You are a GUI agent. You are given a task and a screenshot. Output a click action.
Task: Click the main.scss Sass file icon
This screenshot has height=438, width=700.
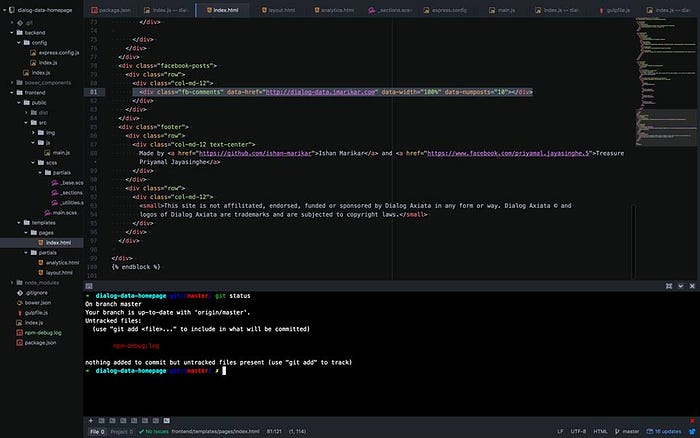pyautogui.click(x=47, y=213)
